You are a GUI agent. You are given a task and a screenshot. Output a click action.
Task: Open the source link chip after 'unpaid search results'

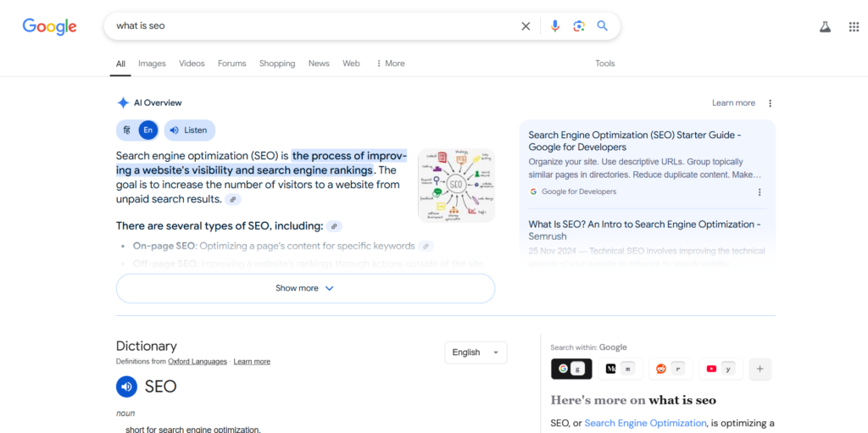(233, 199)
